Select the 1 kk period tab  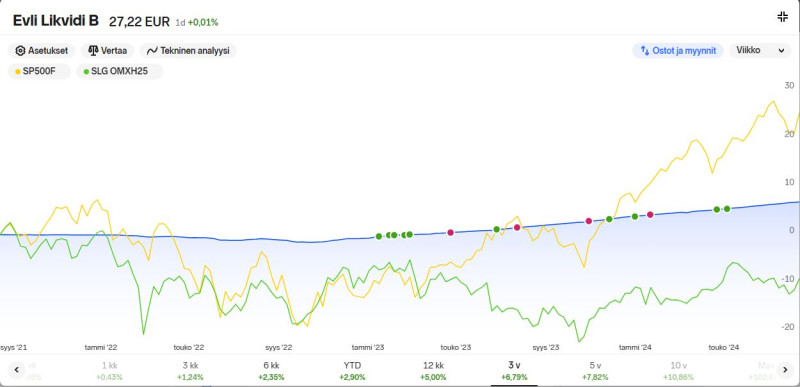(109, 371)
